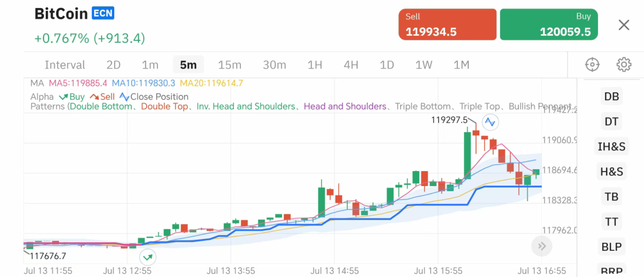Click the MA20:119614.7 indicator value
The height and width of the screenshot is (277, 644).
point(211,83)
